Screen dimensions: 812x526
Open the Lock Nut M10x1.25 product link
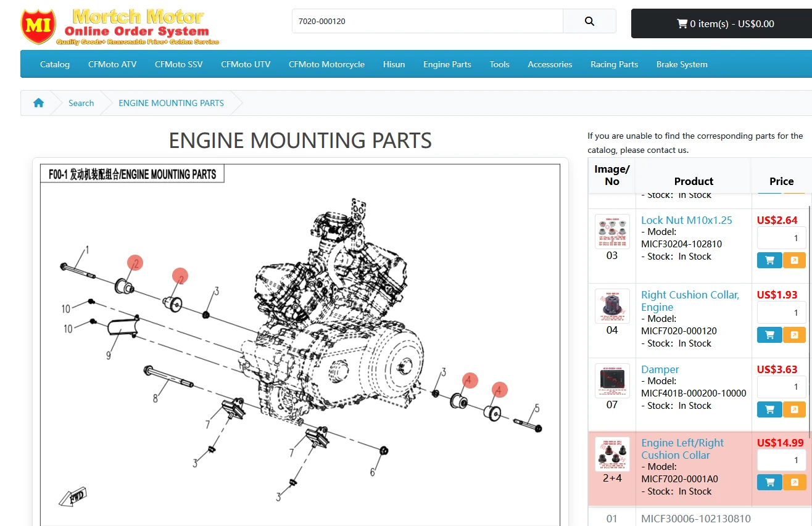[687, 220]
